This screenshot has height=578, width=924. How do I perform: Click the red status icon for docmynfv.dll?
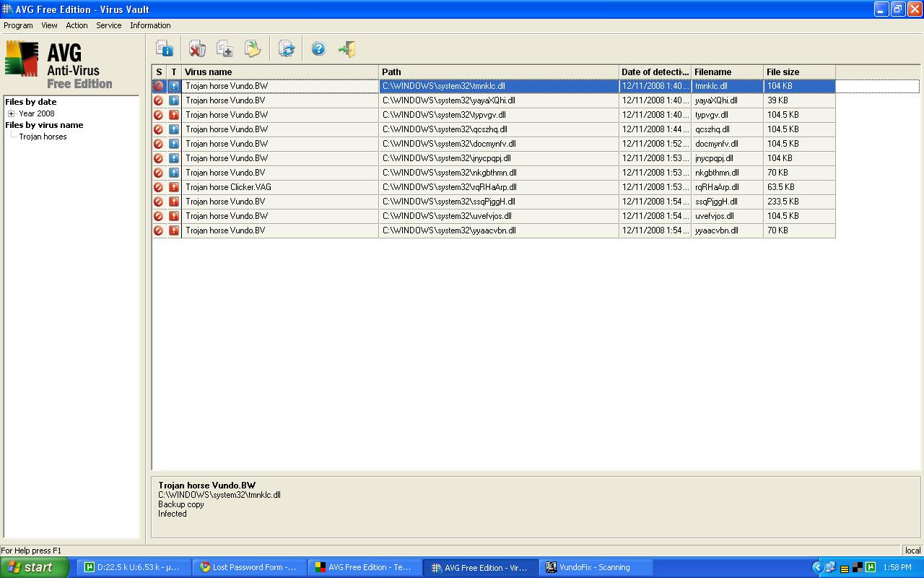tap(159, 144)
